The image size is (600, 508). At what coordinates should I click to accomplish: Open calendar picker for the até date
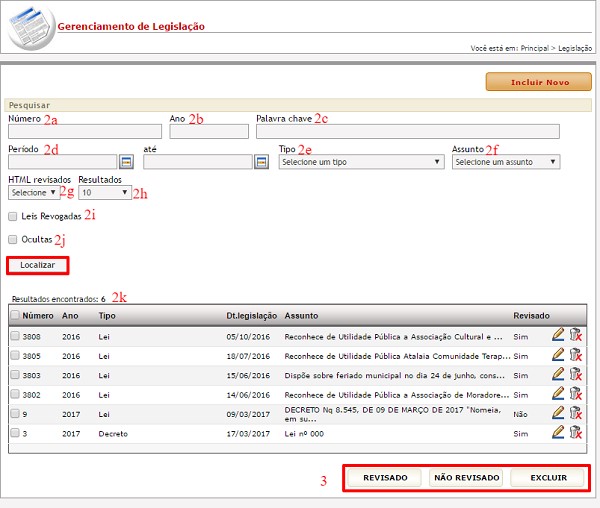tap(261, 162)
